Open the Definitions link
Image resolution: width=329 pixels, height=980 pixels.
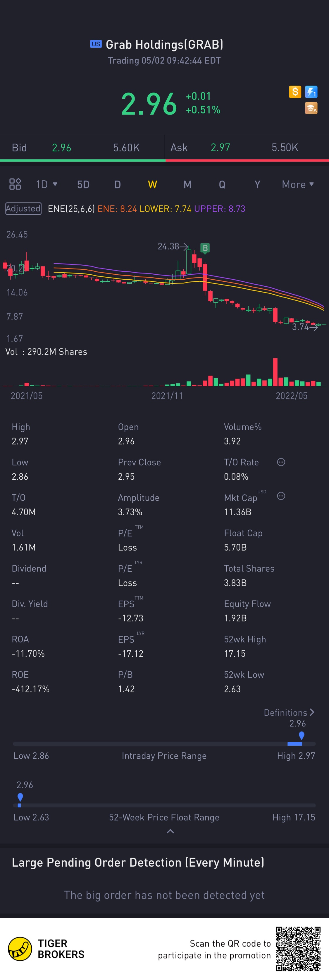tap(289, 713)
